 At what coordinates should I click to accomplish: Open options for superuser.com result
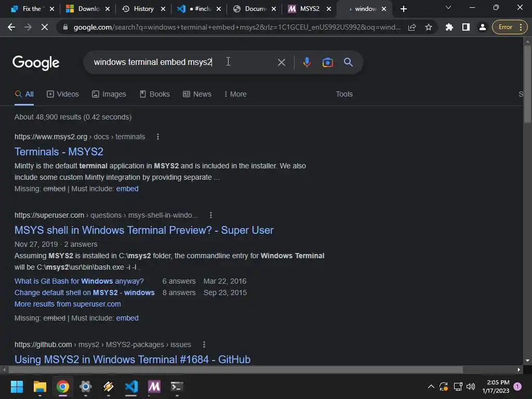[x=211, y=215]
